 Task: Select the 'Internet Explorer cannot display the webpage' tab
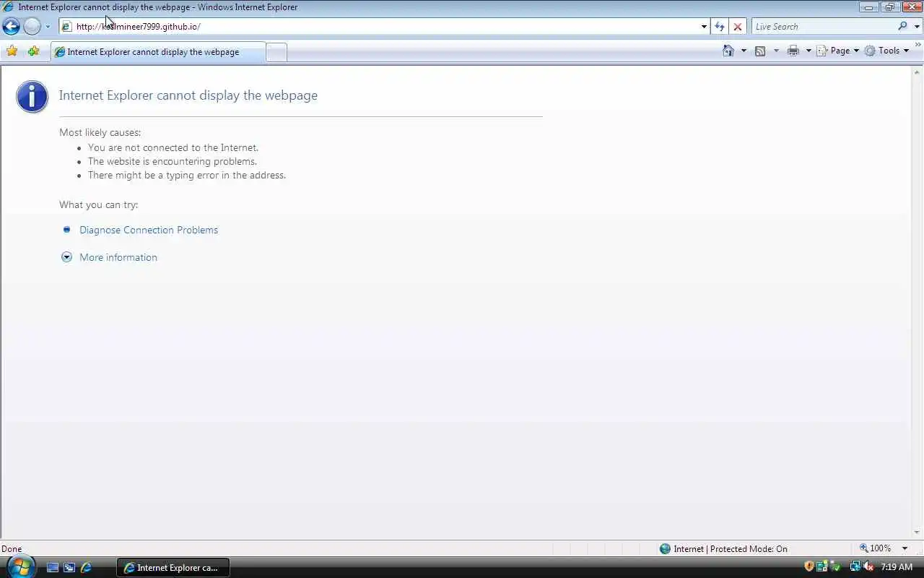tap(158, 52)
